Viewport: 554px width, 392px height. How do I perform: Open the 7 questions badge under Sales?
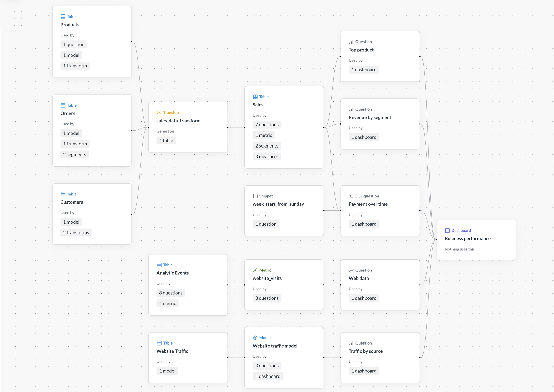[x=267, y=125]
